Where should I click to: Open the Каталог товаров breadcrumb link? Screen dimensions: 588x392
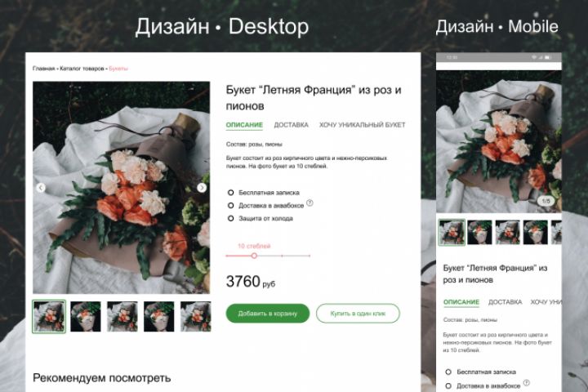82,69
